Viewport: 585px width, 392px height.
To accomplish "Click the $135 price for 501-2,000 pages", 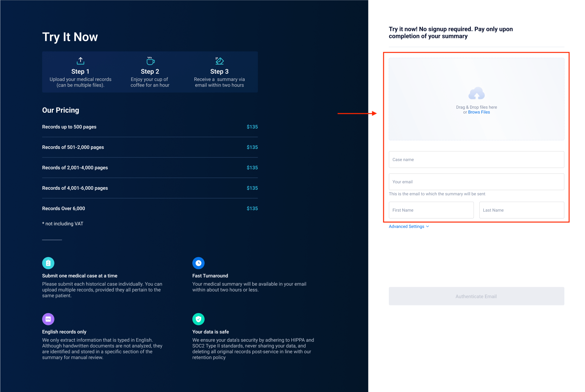I will click(252, 147).
